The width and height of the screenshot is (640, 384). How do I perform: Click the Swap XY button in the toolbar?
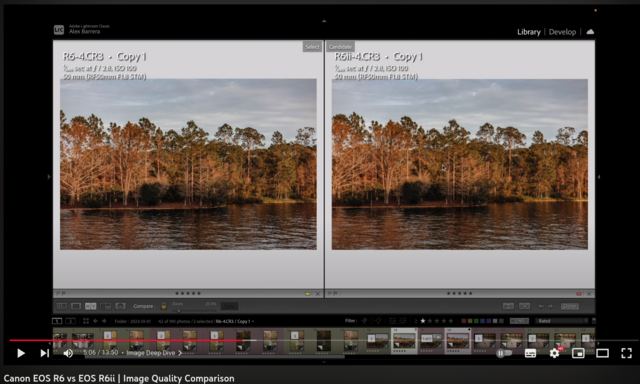(x=508, y=306)
